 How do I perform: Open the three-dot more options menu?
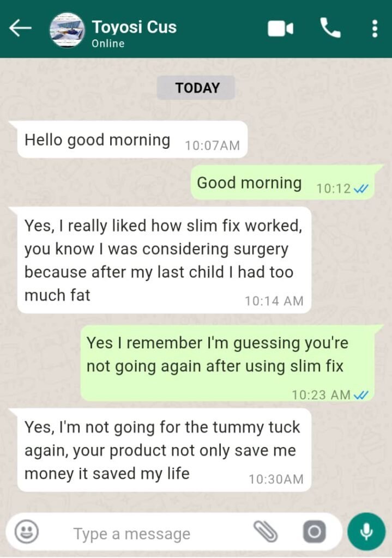pos(375,28)
